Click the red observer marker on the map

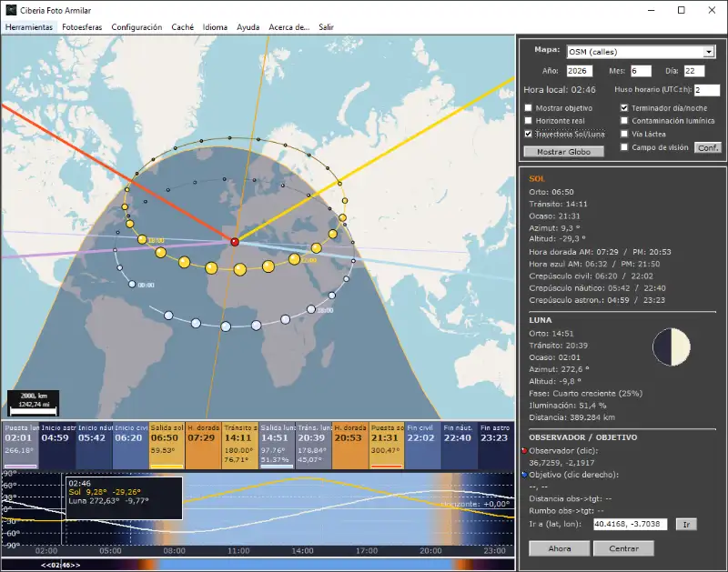[235, 242]
